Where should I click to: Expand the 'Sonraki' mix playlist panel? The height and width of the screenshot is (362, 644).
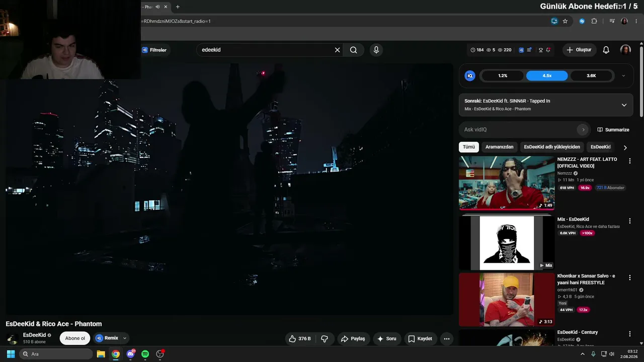tap(624, 105)
